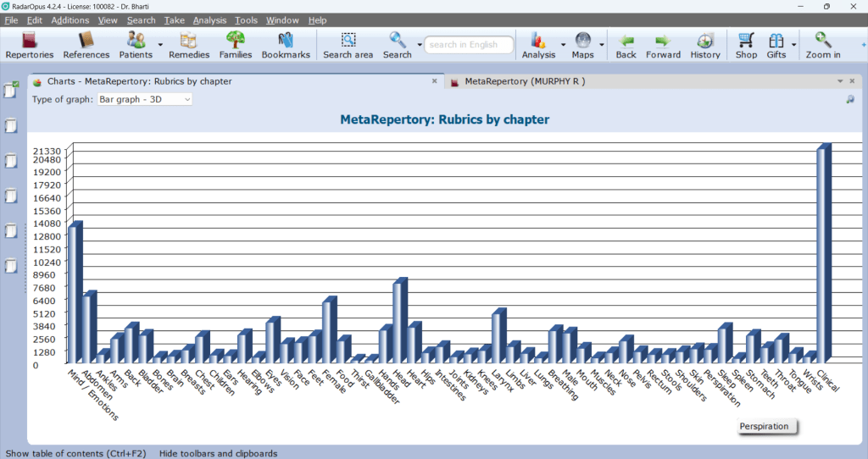Expand the Maps dropdown arrow
The image size is (868, 459).
[602, 45]
